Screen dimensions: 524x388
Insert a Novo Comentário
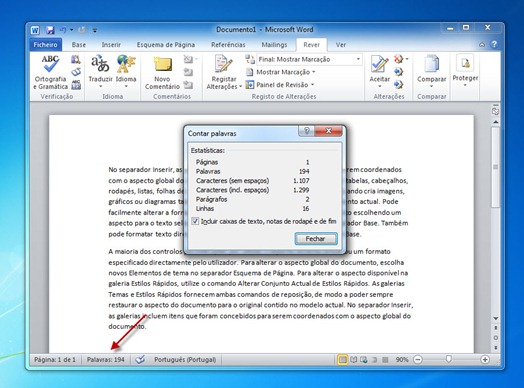tap(162, 72)
